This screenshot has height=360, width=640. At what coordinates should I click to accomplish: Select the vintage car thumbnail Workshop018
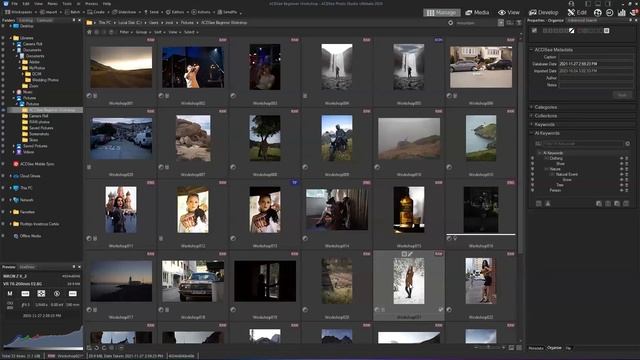(x=193, y=281)
